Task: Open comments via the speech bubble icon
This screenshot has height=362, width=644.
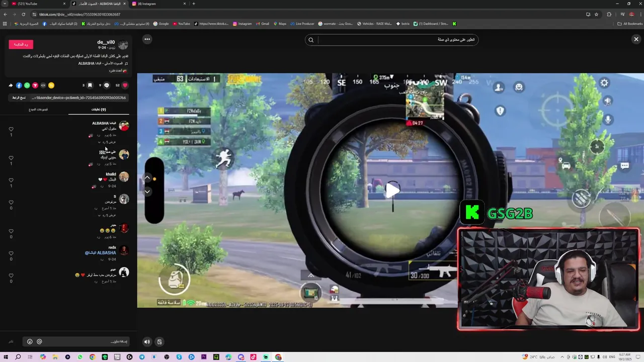Action: point(106,85)
